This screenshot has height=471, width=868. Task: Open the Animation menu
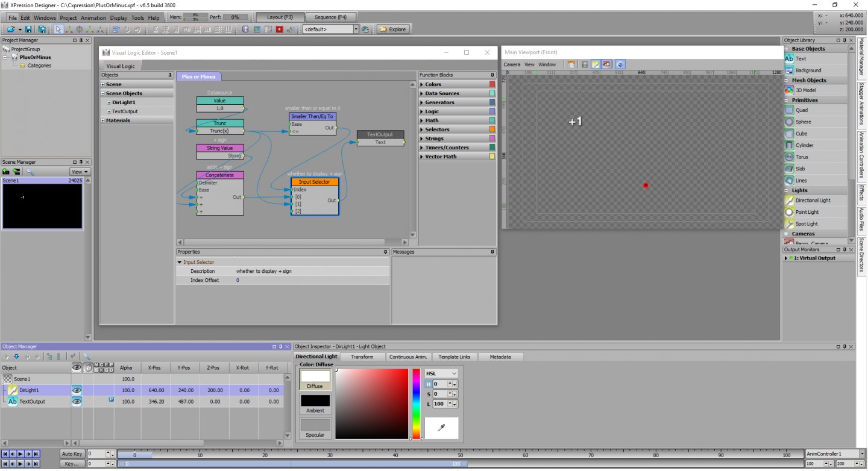pyautogui.click(x=93, y=18)
